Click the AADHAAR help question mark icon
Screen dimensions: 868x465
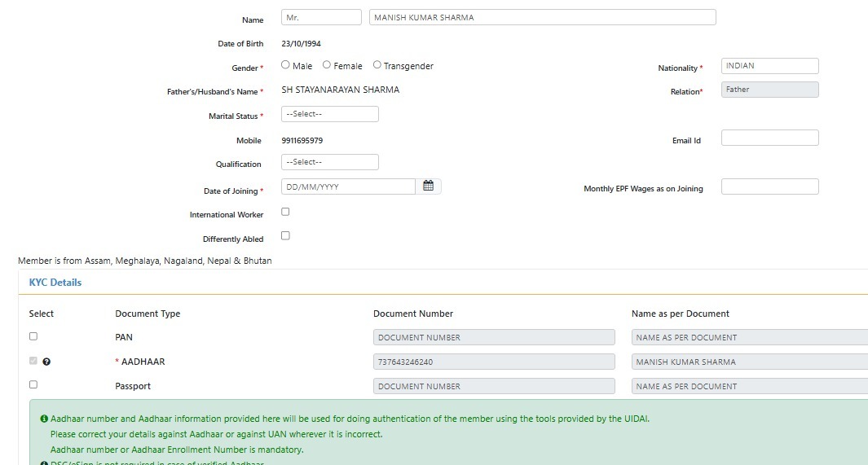pos(46,362)
